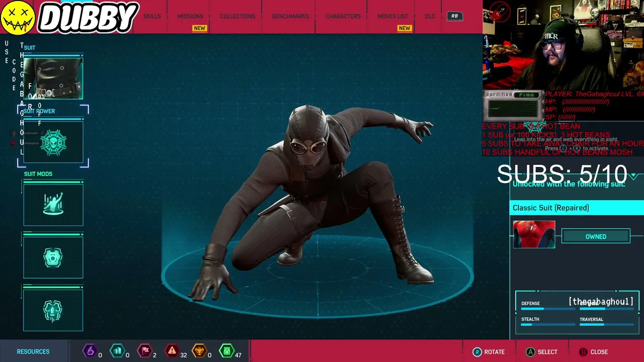Close the suit menu with Close prompt
Viewport: 644px width, 362px height.
593,352
